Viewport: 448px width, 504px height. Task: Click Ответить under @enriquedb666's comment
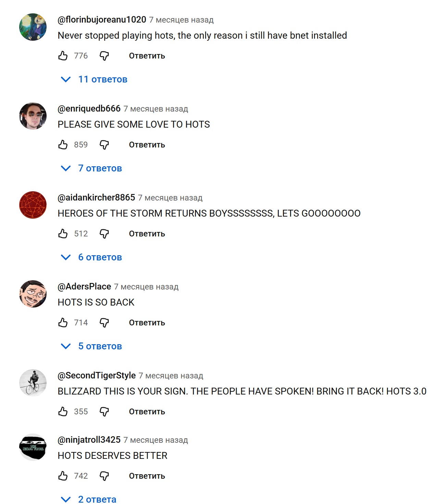(x=147, y=145)
